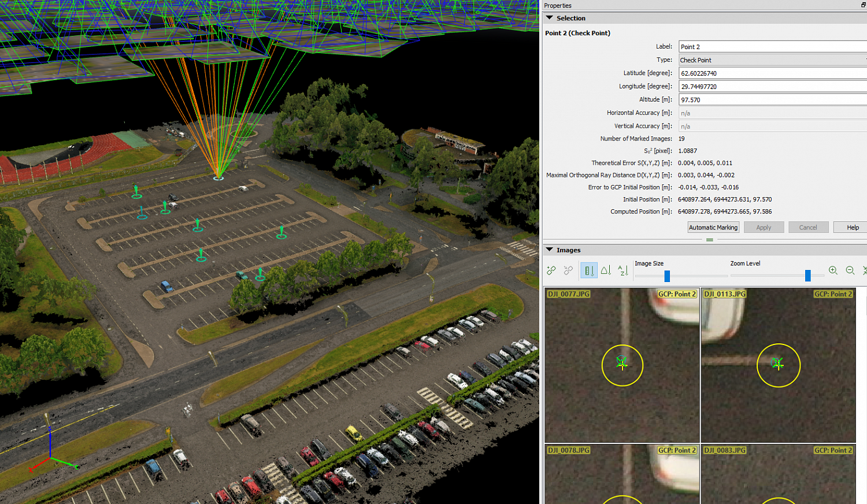Screen dimensions: 867x504
Task: Click the GCP: Point 2 label on DJI_0077.JPG
Action: [677, 294]
